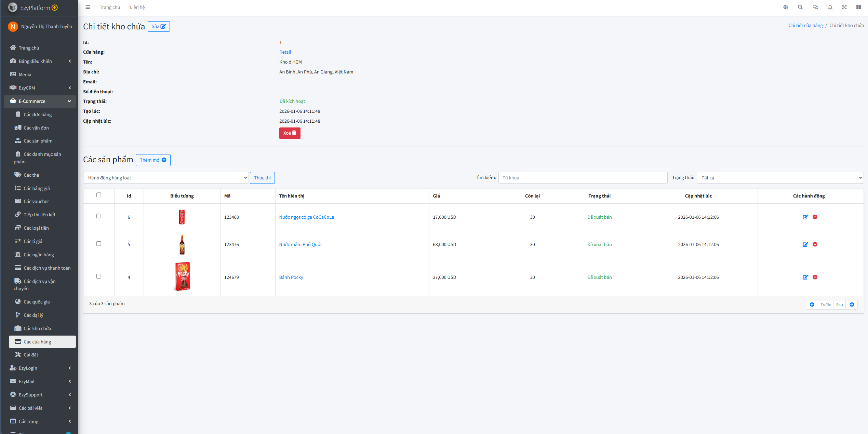Open the chat messages icon in top bar
The width and height of the screenshot is (868, 434).
tap(815, 7)
